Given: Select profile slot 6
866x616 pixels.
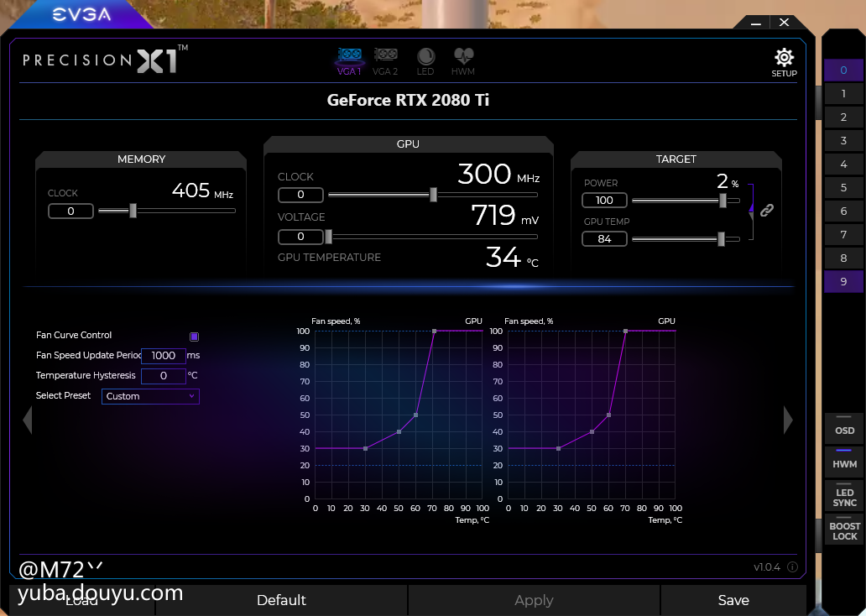Looking at the screenshot, I should (843, 211).
